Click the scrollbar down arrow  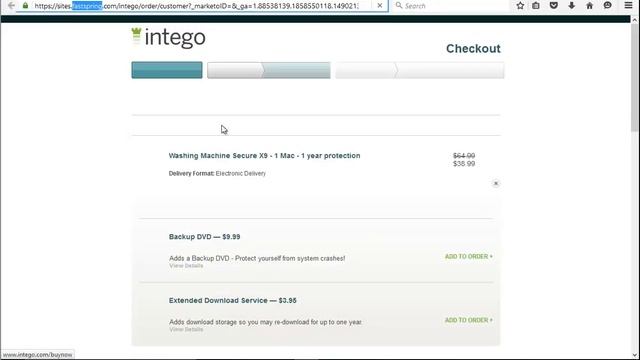(x=634, y=355)
